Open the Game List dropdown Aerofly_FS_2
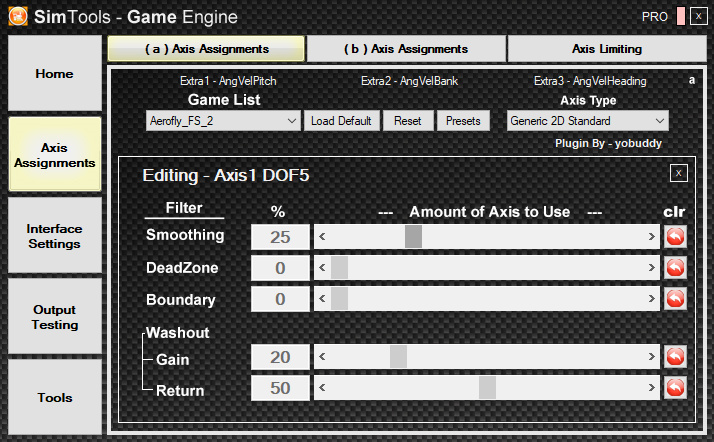This screenshot has height=442, width=714. point(222,121)
